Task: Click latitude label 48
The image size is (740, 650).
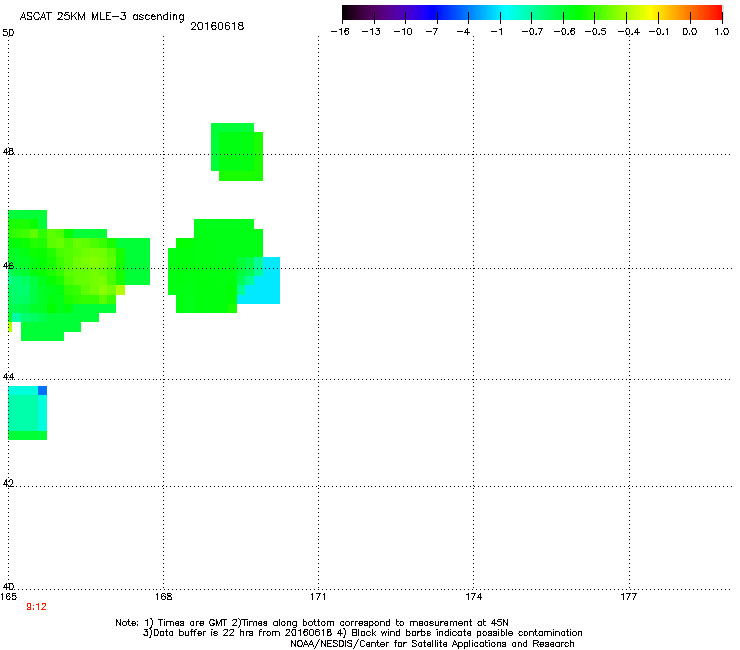Action: (8, 152)
